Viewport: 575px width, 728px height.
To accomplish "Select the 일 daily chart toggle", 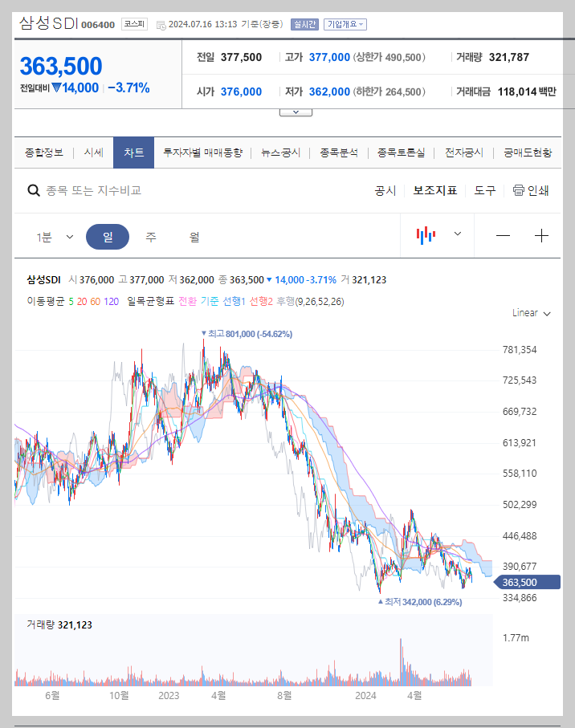I will pyautogui.click(x=107, y=235).
